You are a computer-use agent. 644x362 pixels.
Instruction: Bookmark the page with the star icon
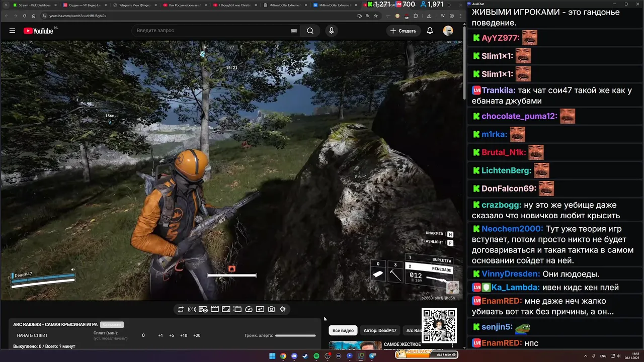click(375, 16)
